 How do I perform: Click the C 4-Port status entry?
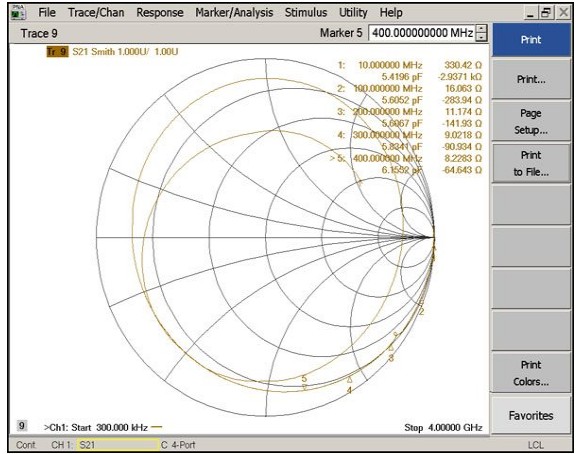pyautogui.click(x=178, y=445)
